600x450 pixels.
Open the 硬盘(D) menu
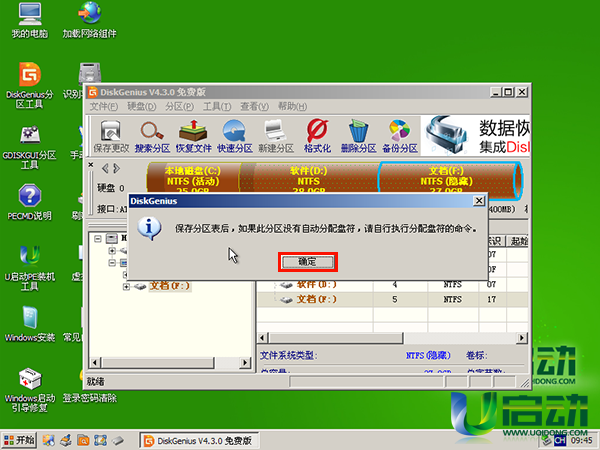[x=142, y=106]
